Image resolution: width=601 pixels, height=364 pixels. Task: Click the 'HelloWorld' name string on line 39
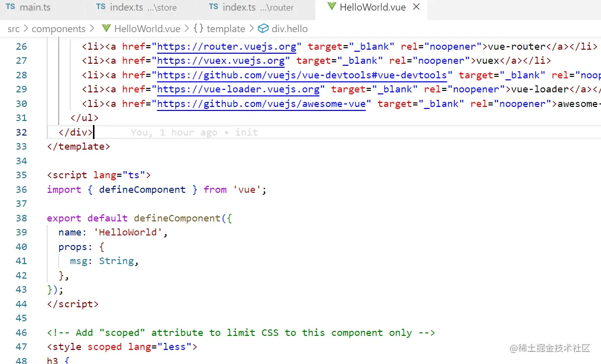coord(128,232)
